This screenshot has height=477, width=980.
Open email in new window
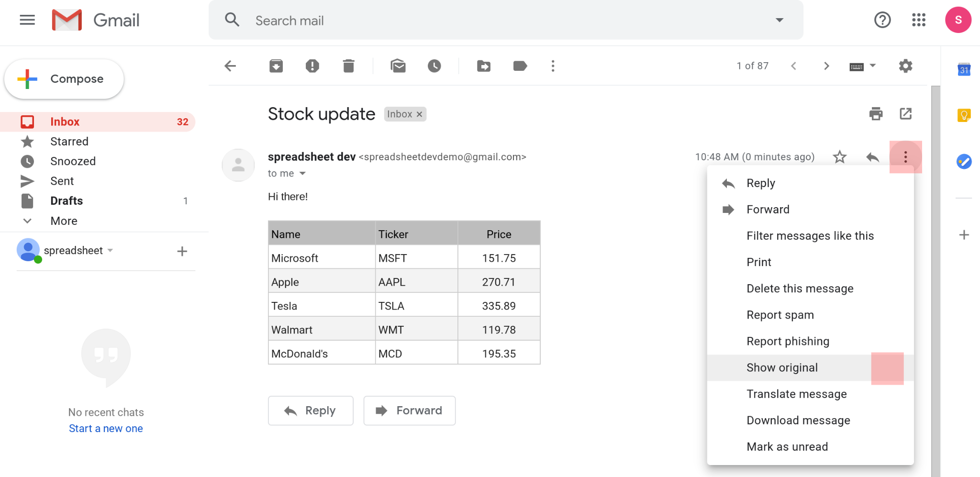point(905,114)
